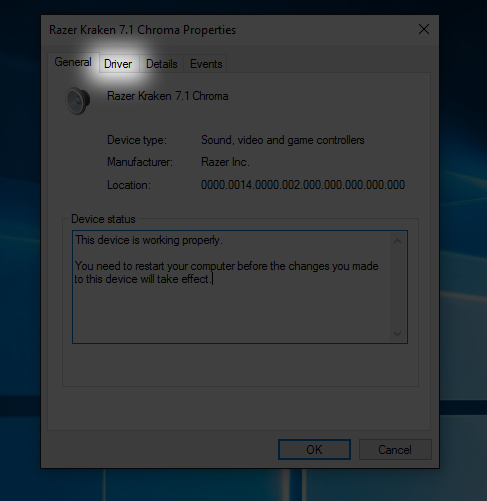
Task: Click the Razer Inc. manufacturer value
Action: [225, 162]
